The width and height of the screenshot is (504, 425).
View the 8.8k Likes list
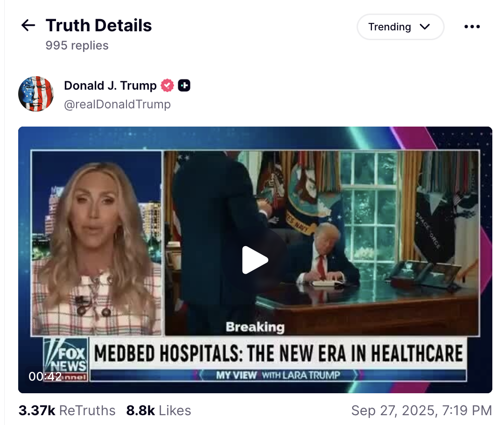point(159,411)
